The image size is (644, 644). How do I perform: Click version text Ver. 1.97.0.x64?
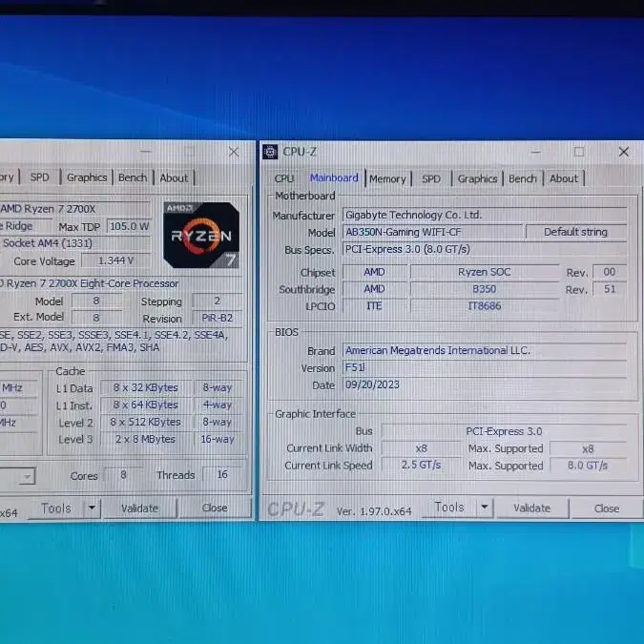(x=374, y=511)
